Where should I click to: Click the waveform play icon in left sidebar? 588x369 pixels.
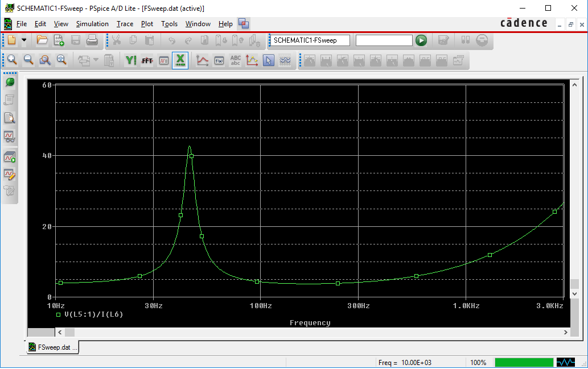(10, 157)
